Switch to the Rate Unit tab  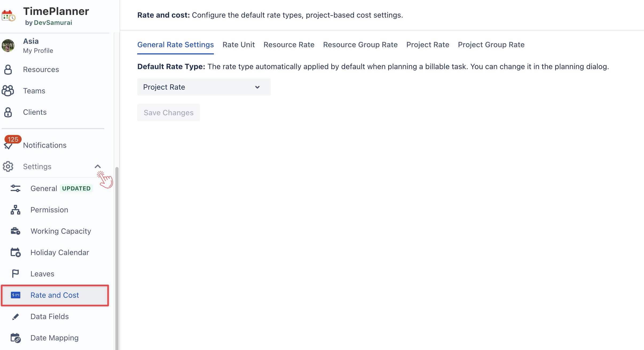pos(238,45)
